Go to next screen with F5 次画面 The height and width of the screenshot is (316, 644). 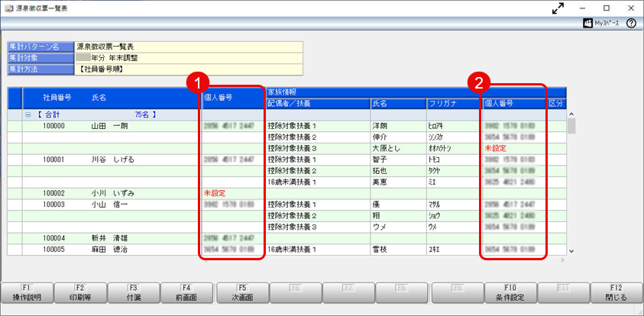pyautogui.click(x=242, y=293)
